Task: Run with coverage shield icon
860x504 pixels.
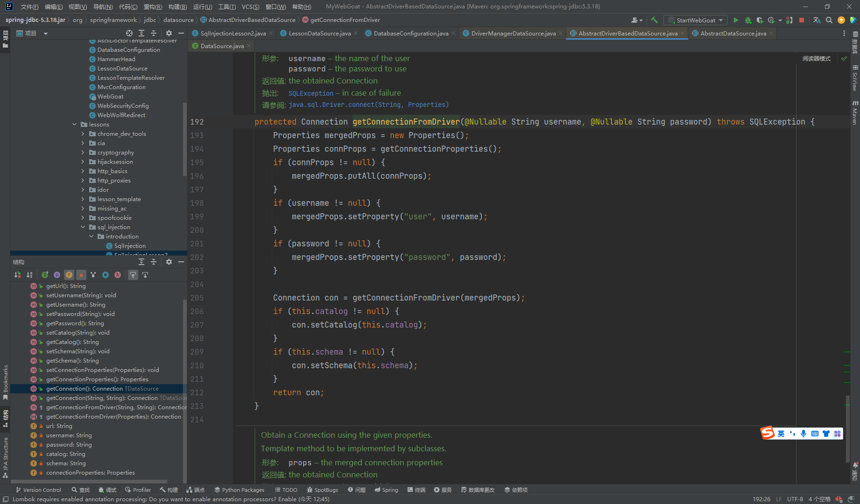Action: 760,20
